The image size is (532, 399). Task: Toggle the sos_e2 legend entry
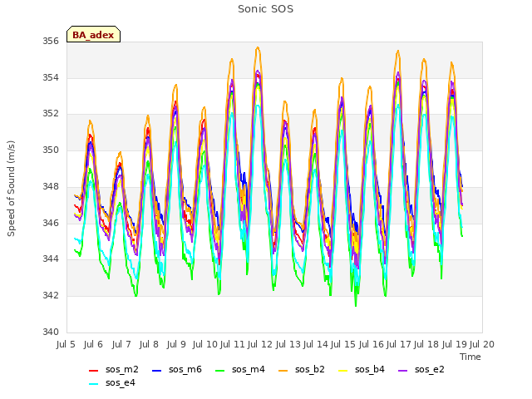421,369
